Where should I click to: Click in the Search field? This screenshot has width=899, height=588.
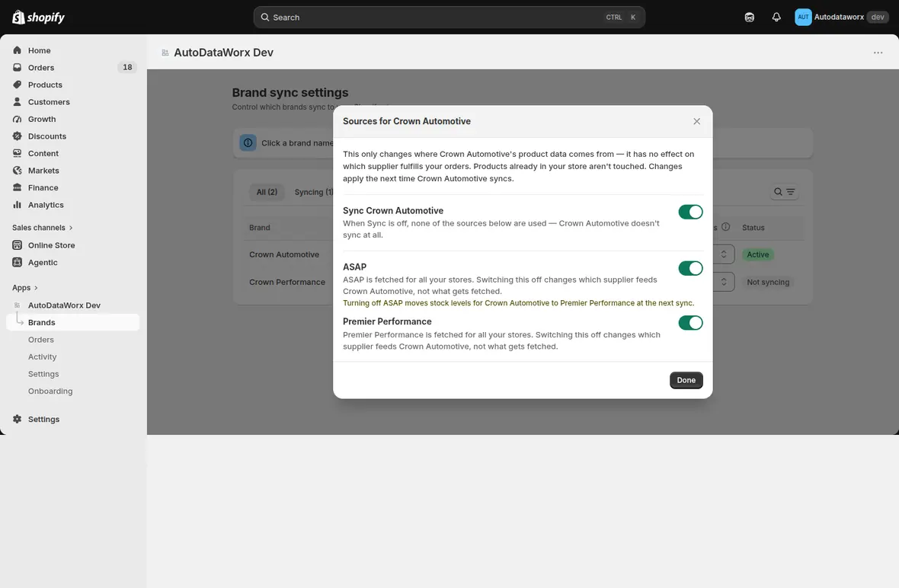[449, 18]
